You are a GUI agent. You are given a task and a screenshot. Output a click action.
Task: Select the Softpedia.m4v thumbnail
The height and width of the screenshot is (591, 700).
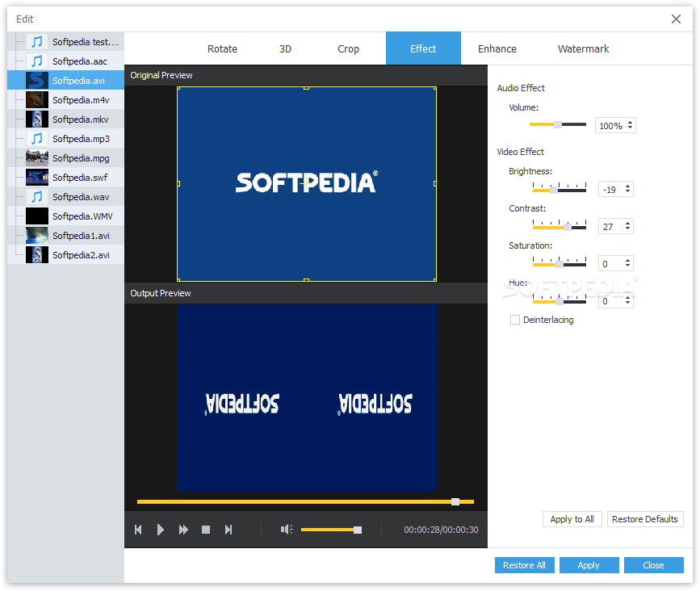37,100
